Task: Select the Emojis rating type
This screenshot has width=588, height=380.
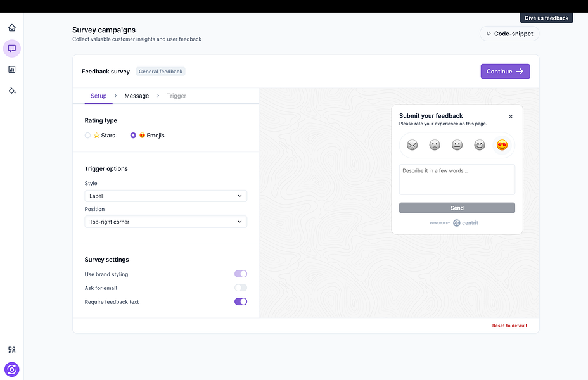Action: 133,136
